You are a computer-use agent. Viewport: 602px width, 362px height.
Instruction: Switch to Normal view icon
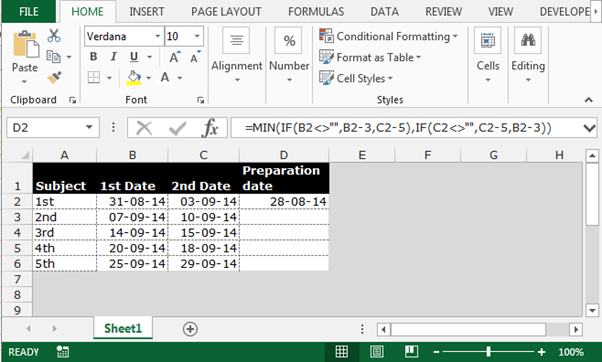[x=341, y=352]
